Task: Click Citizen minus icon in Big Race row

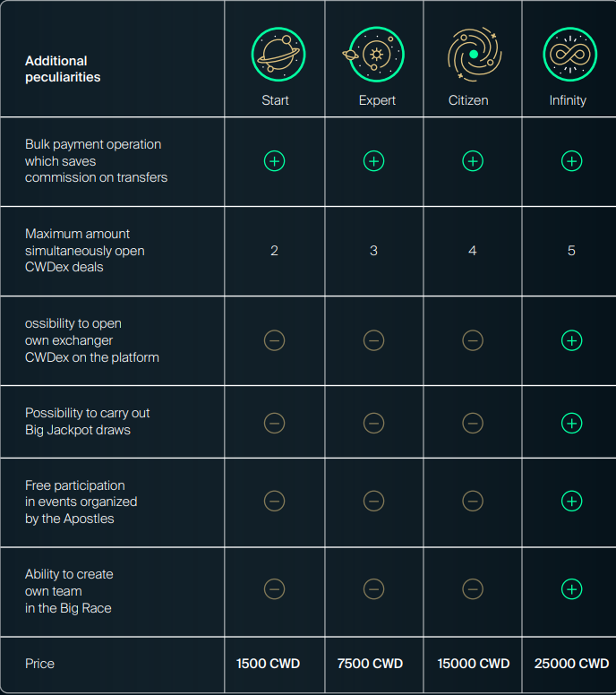Action: (473, 589)
